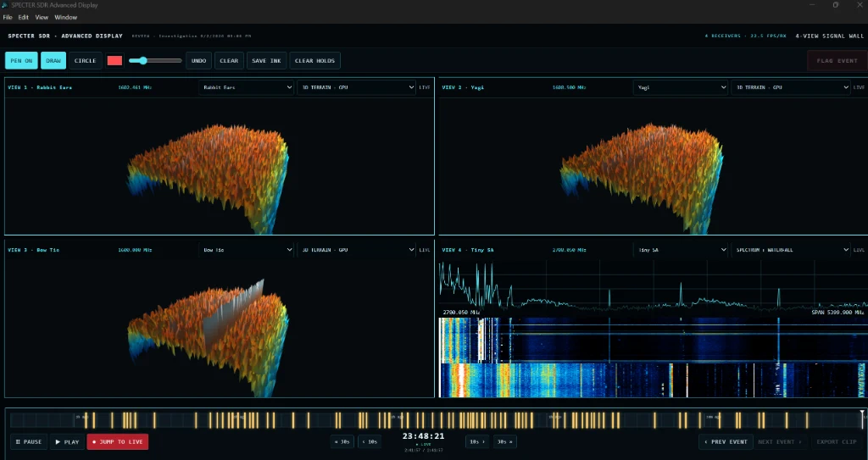Skip forward 10 seconds
This screenshot has width=868, height=460.
coord(477,441)
